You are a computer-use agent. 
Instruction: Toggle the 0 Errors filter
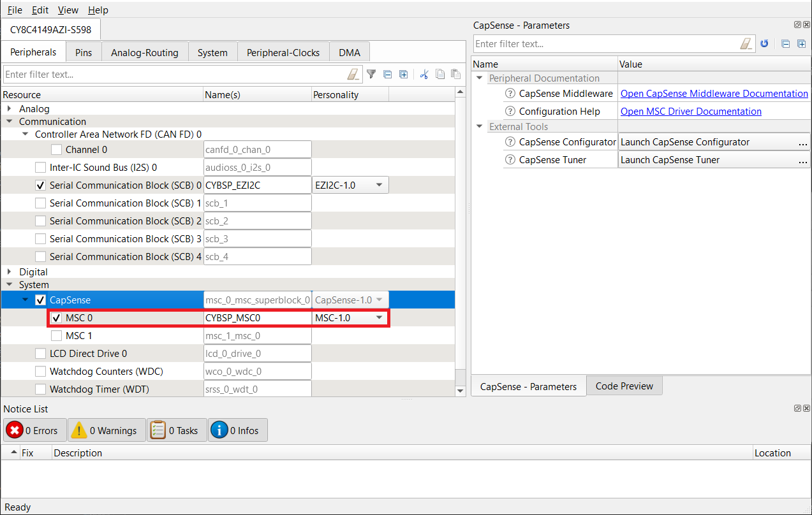pyautogui.click(x=34, y=431)
